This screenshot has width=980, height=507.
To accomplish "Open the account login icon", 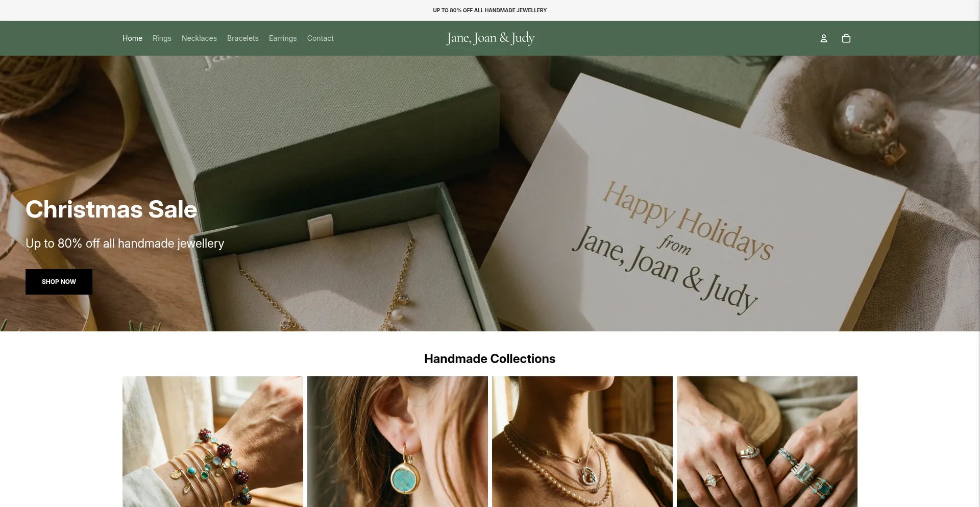I will tap(823, 38).
